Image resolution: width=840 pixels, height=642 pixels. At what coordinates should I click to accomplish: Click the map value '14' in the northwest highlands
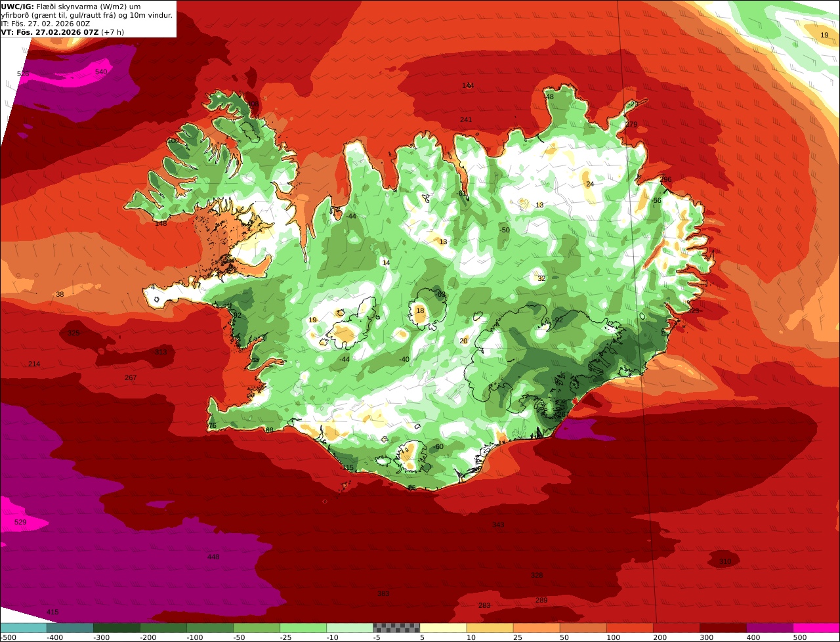point(386,263)
